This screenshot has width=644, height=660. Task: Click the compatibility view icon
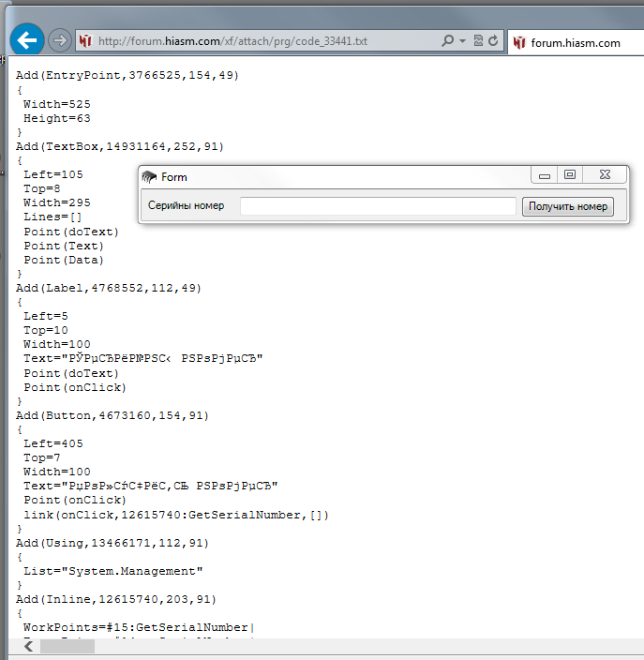pyautogui.click(x=478, y=41)
